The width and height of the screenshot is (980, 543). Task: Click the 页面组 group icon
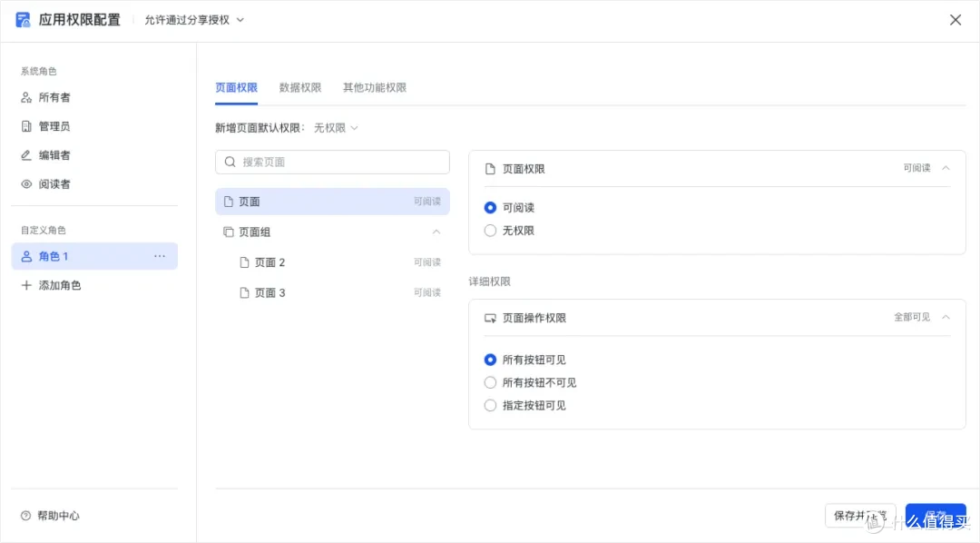[x=228, y=232]
